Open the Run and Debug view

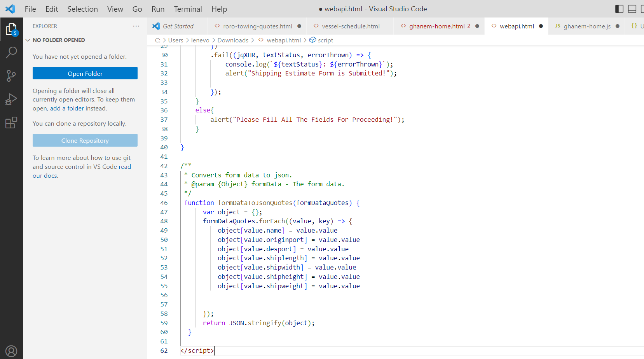[x=12, y=99]
